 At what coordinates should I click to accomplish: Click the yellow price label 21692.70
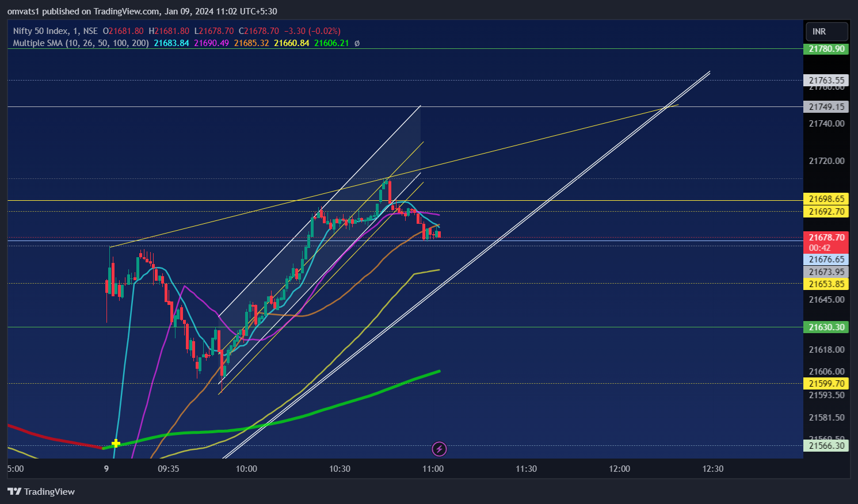coord(826,212)
